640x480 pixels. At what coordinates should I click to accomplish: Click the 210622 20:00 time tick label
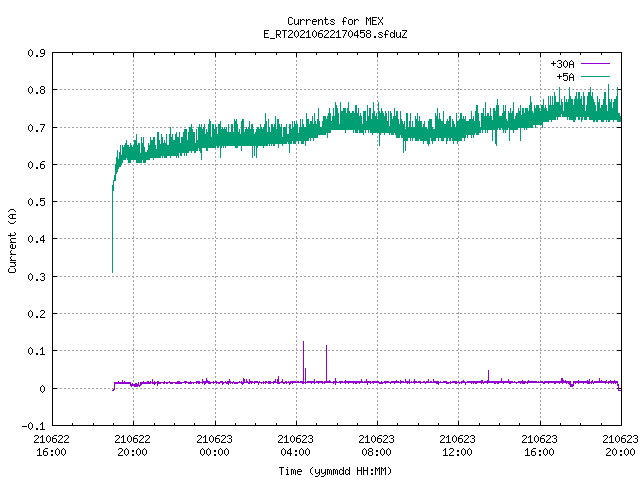(133, 446)
